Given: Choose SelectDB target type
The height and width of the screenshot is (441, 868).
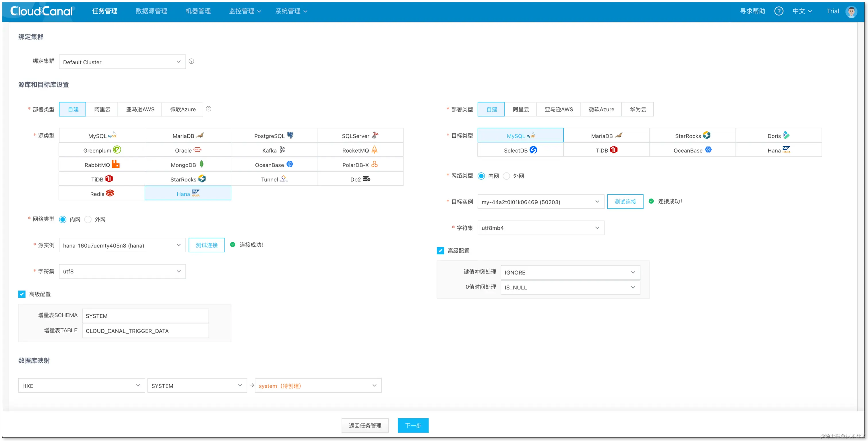Looking at the screenshot, I should point(521,150).
